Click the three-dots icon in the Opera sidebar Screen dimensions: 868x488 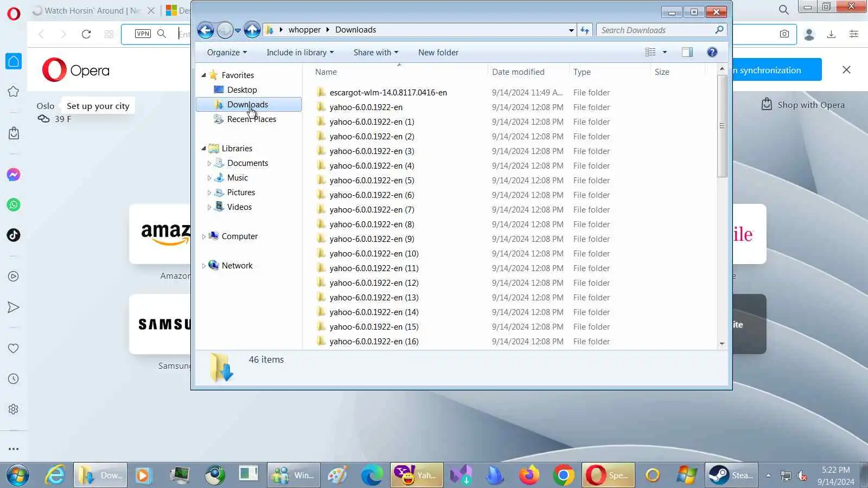pyautogui.click(x=14, y=449)
